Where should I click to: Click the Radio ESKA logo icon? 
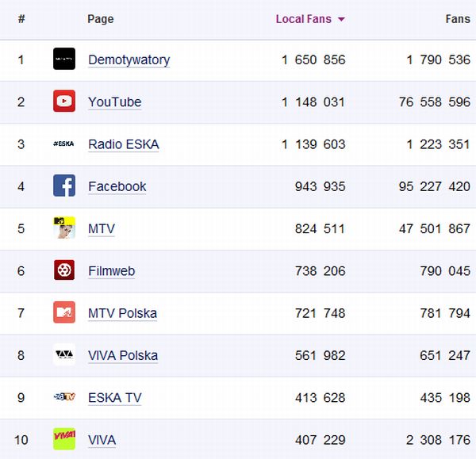pos(64,143)
